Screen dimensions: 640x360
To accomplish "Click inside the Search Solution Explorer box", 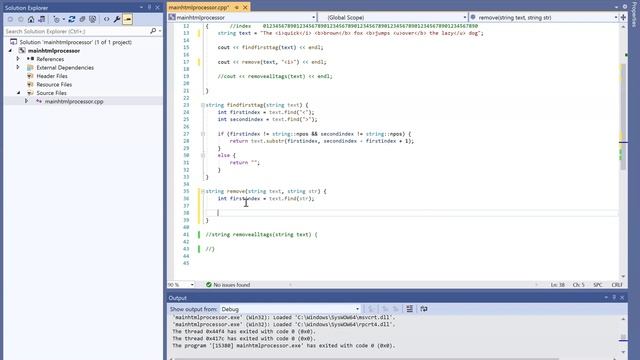I will 76,31.
